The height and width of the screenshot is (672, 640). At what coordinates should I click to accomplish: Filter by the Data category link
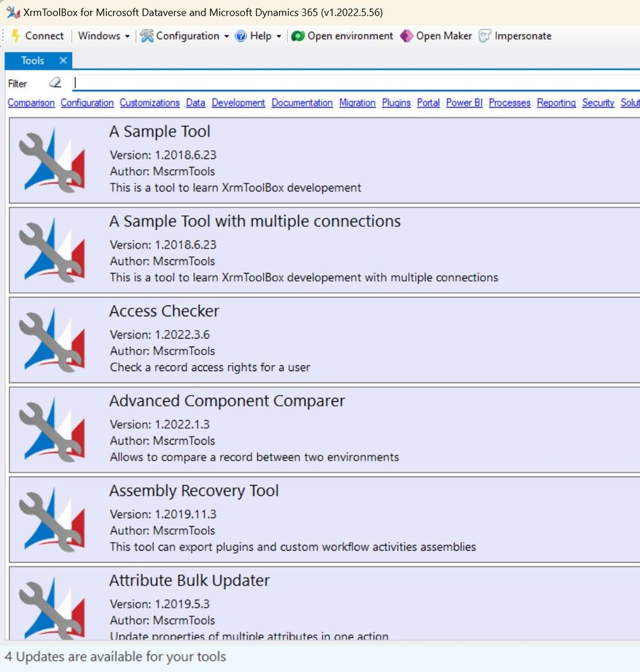point(196,103)
